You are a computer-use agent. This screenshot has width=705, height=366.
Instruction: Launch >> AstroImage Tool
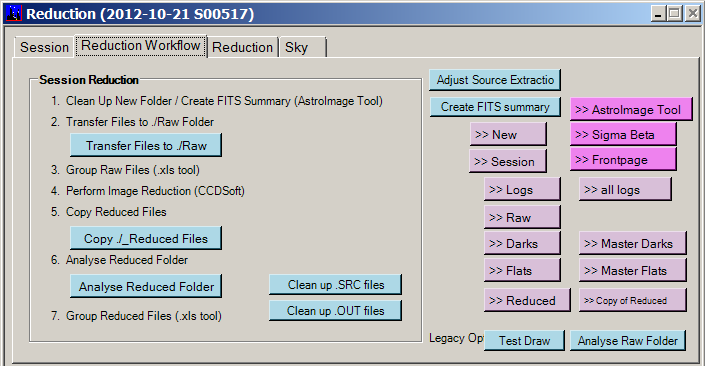[x=631, y=109]
